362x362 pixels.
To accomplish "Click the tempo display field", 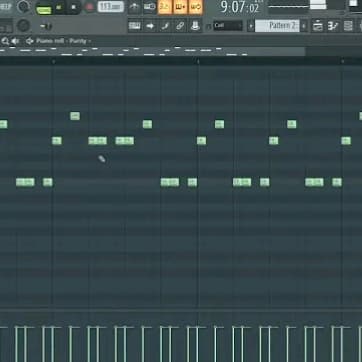I will click(111, 7).
